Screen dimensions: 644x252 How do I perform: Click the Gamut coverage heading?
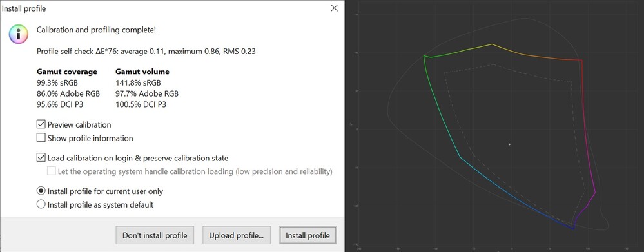pyautogui.click(x=67, y=72)
